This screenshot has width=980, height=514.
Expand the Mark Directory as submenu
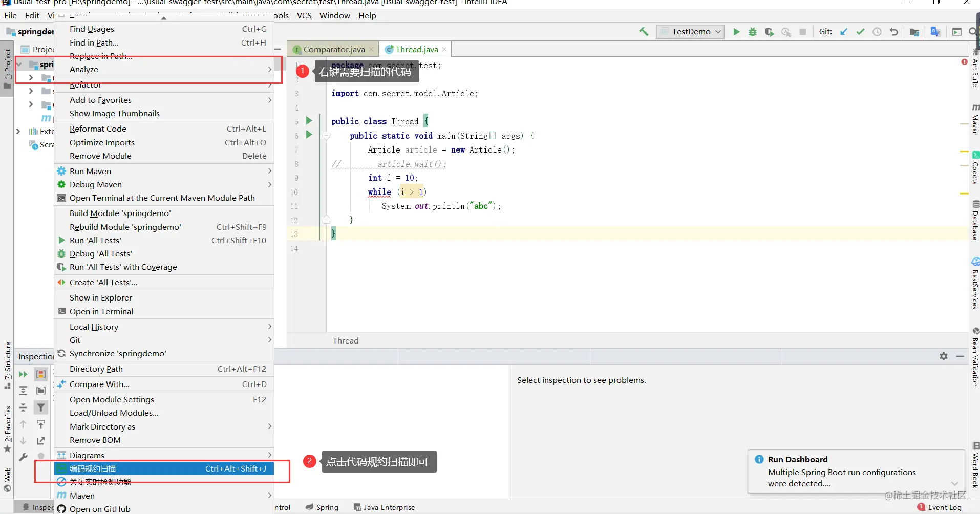pyautogui.click(x=164, y=426)
